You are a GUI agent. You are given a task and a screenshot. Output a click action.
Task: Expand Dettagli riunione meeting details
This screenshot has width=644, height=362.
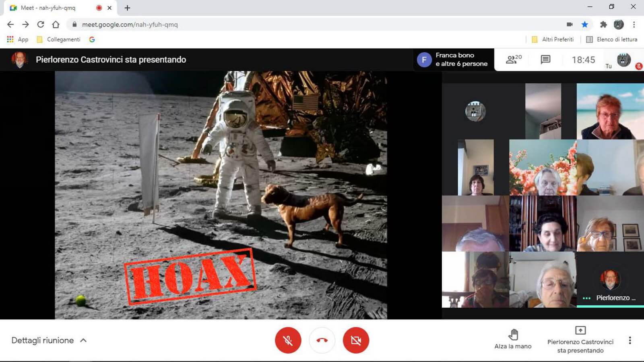pos(49,340)
